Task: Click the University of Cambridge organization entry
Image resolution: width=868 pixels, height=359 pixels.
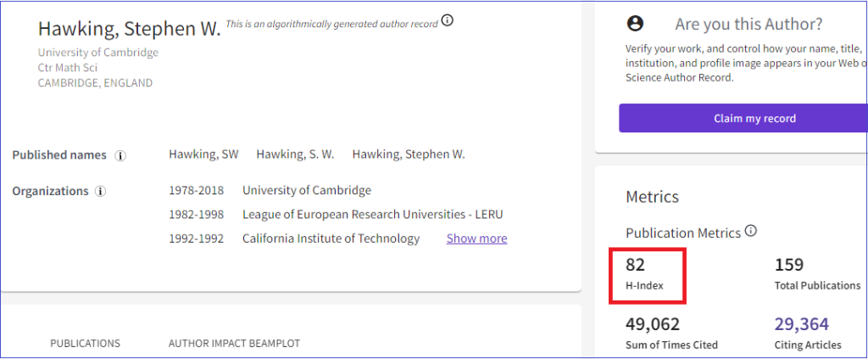Action: click(x=307, y=191)
